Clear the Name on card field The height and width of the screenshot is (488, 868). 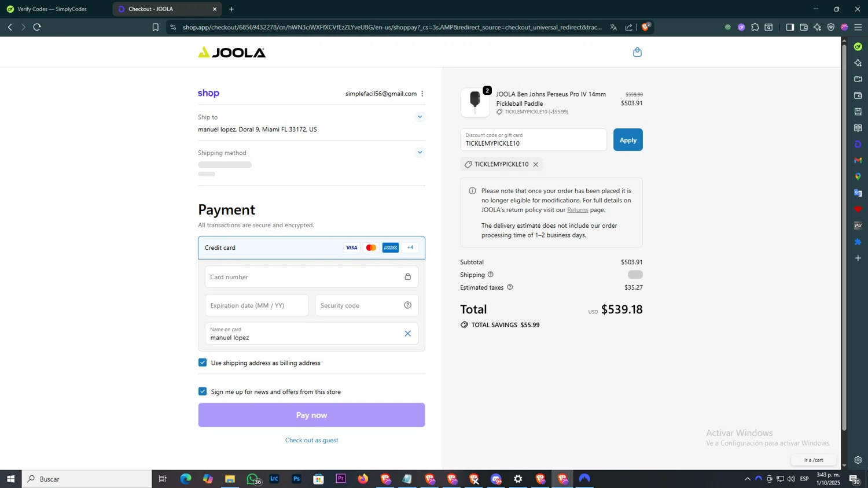407,334
